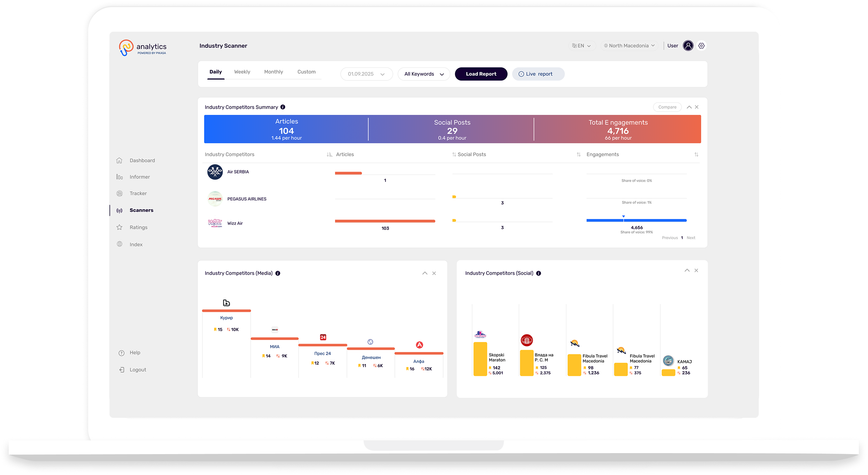Sort table by the Articles column
Image resolution: width=868 pixels, height=475 pixels.
click(x=330, y=154)
